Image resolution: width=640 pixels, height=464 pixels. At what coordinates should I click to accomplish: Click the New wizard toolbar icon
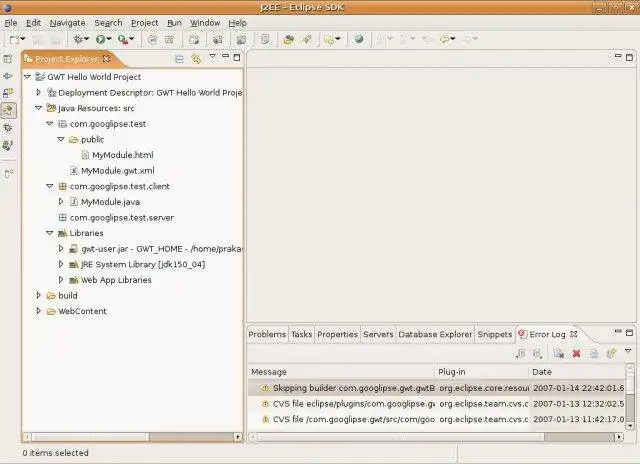pyautogui.click(x=14, y=40)
